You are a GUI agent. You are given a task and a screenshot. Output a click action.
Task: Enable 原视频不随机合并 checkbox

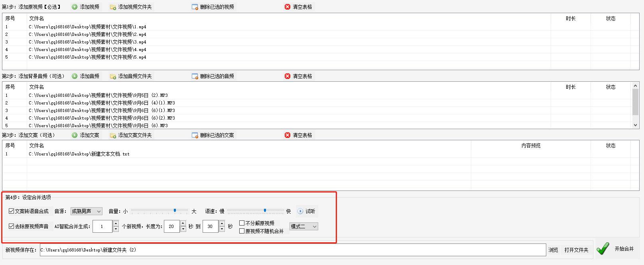point(242,231)
